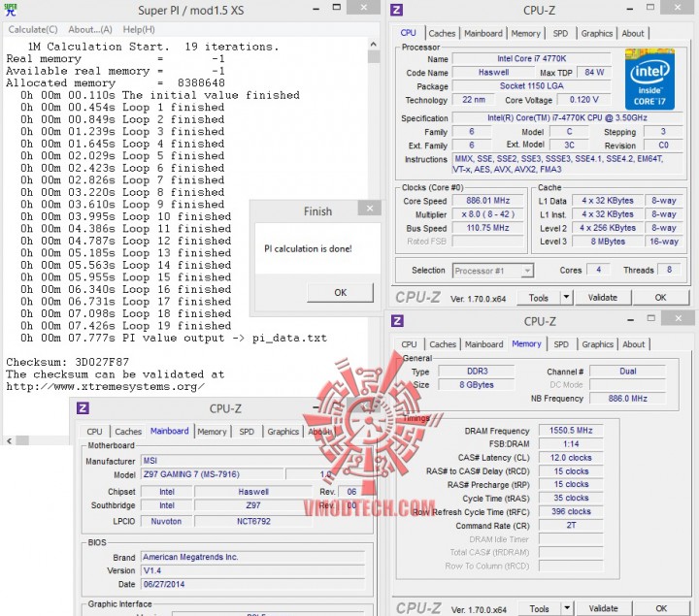Click the Super PI app icon in title bar
Screen dimensions: 699x616
point(11,10)
